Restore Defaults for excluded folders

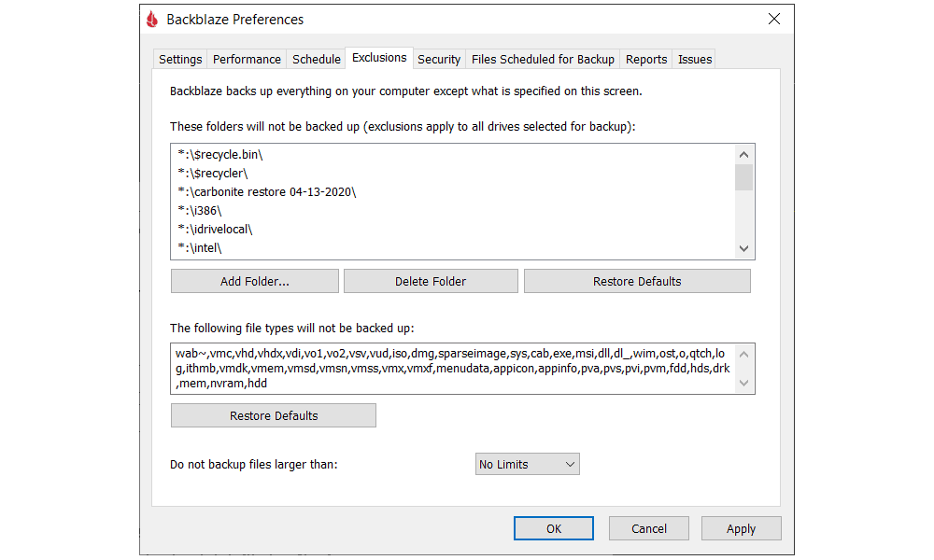(x=637, y=281)
